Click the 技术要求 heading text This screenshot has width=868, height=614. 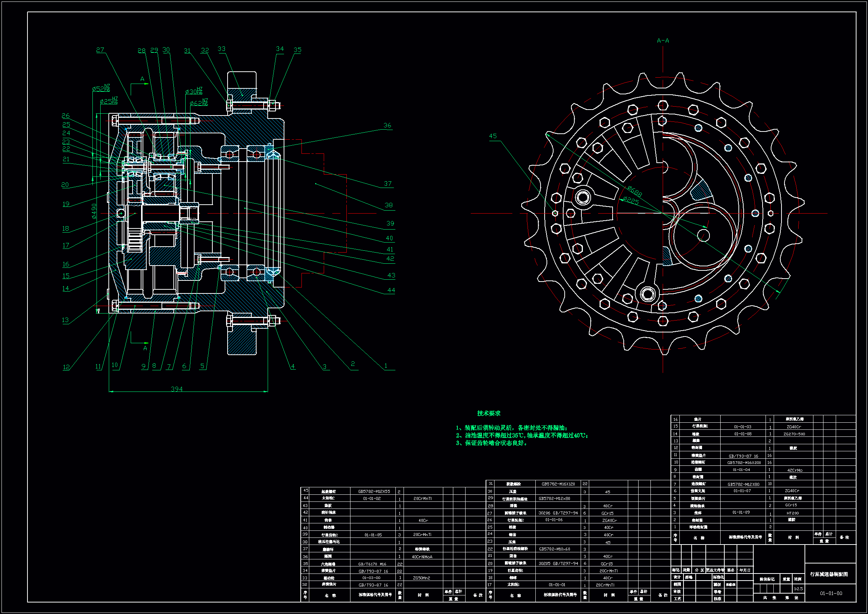(489, 413)
